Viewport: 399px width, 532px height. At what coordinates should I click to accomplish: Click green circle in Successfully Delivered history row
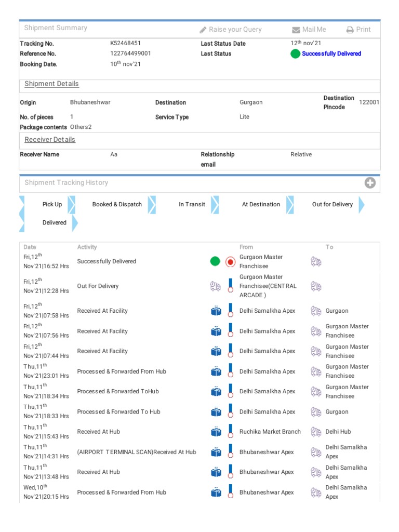[215, 261]
